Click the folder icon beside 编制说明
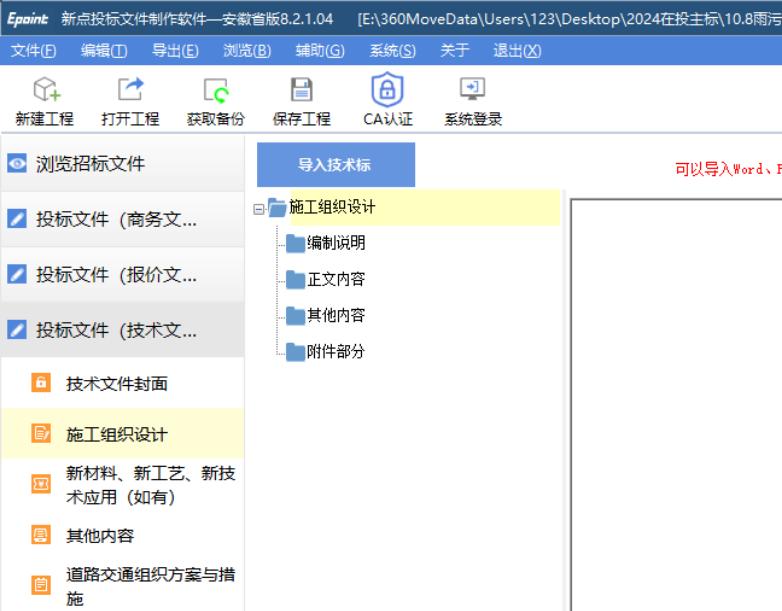 [x=295, y=243]
